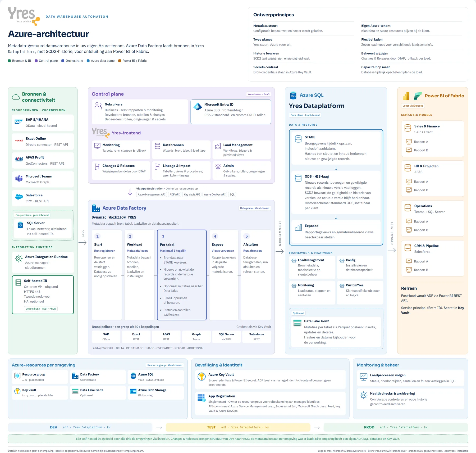Select the Load Management card

coord(242,150)
